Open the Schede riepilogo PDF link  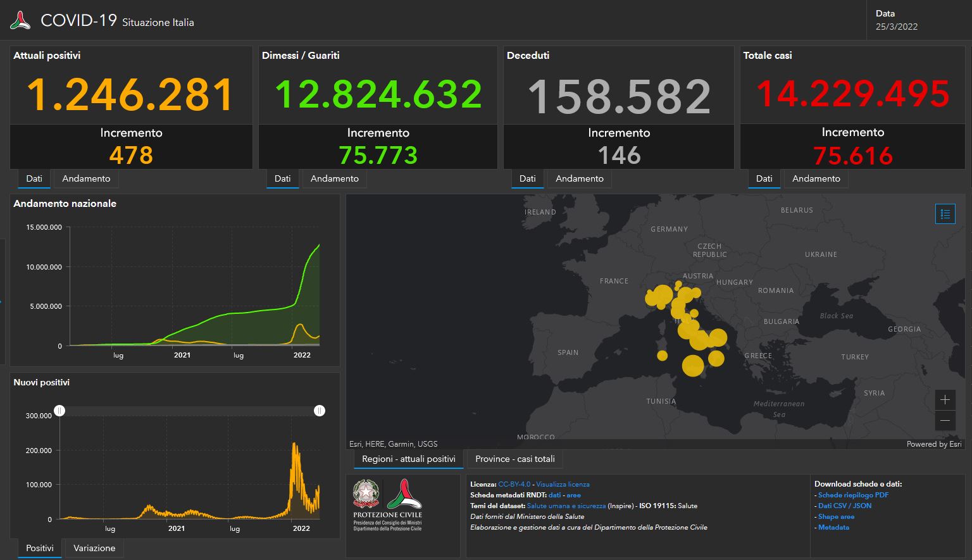854,495
